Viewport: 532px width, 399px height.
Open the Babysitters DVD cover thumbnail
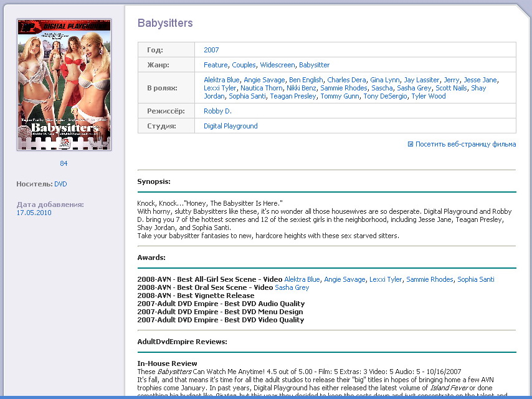click(x=64, y=85)
